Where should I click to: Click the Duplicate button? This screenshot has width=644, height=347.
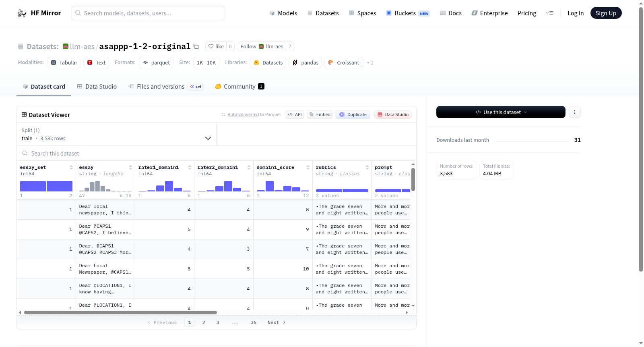353,114
